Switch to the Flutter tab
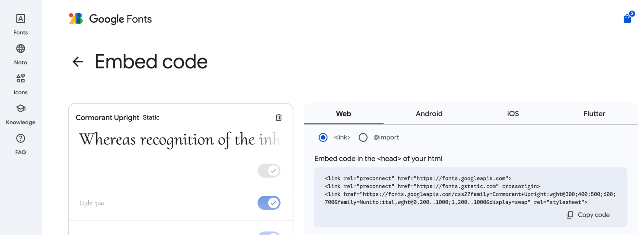644x235 pixels. pos(594,114)
